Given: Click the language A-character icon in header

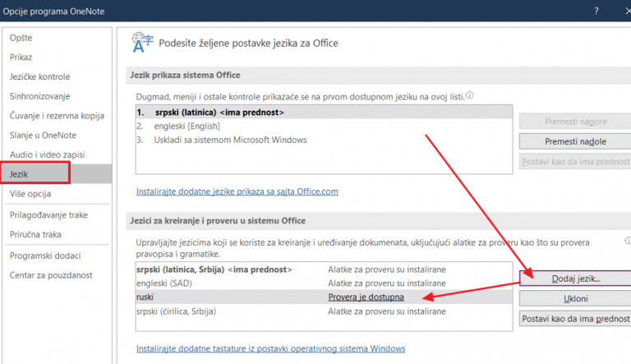Looking at the screenshot, I should click(x=142, y=43).
